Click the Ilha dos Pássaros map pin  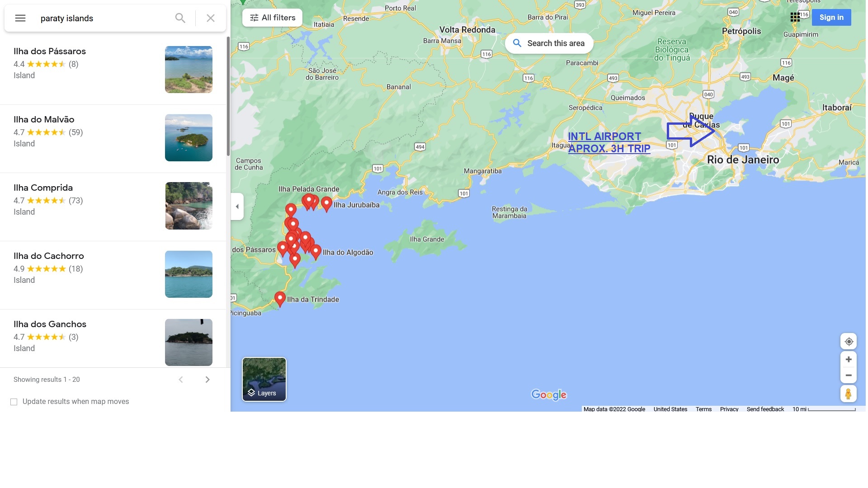click(283, 249)
